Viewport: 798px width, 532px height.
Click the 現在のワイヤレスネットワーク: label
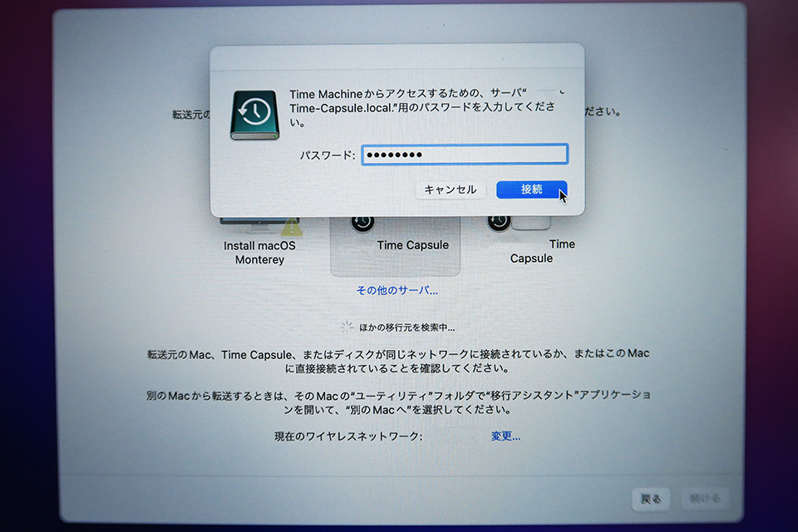348,436
